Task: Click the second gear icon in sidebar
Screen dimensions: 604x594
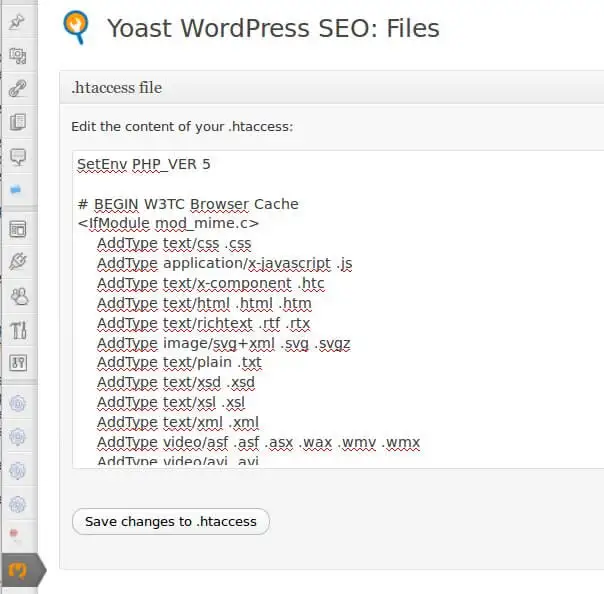Action: coord(17,437)
